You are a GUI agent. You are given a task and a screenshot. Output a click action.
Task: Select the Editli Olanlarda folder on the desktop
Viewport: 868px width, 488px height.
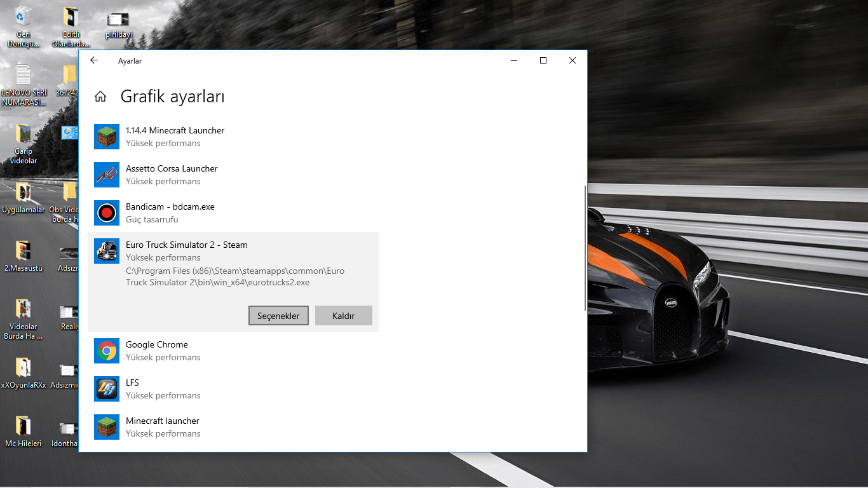pos(71,27)
